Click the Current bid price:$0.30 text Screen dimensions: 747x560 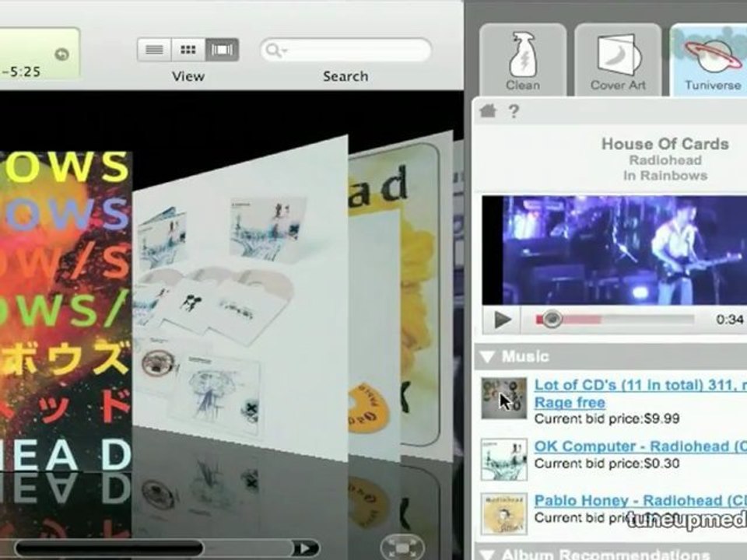(x=607, y=464)
